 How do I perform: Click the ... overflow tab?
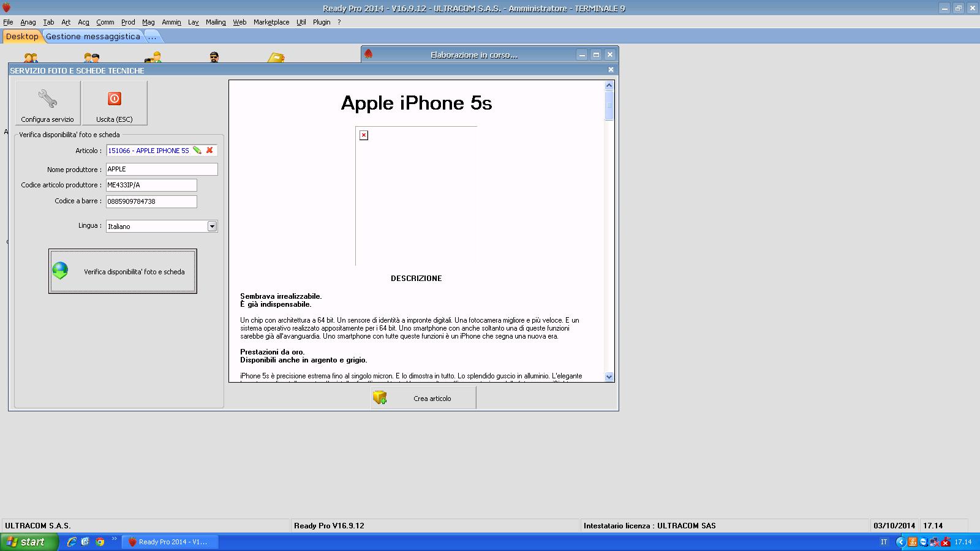(x=153, y=36)
